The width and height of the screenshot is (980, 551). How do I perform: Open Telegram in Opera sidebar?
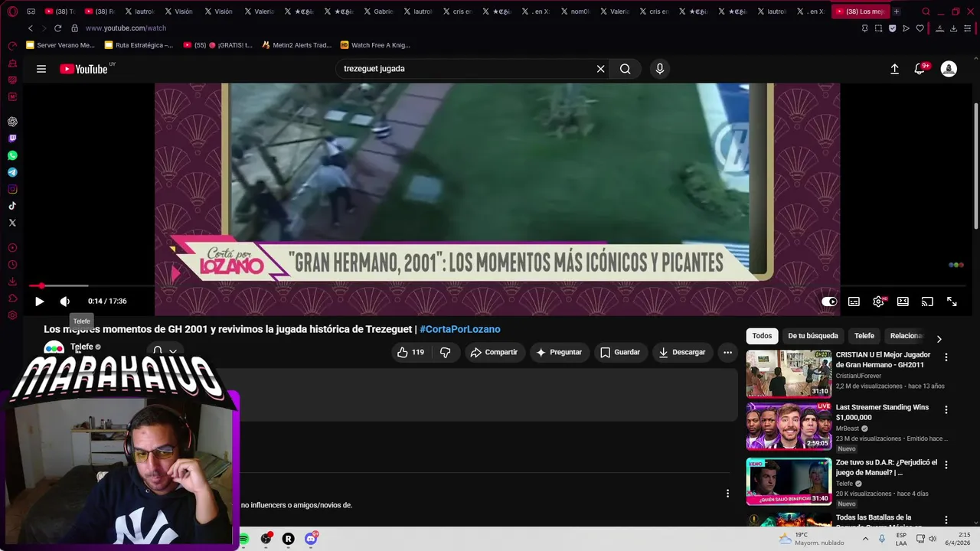point(12,172)
